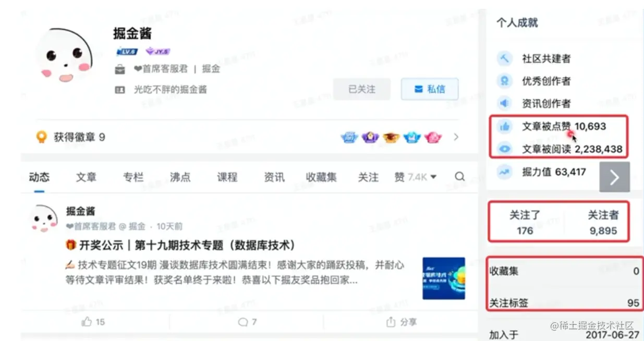Image resolution: width=644 pixels, height=341 pixels.
Task: Click the 社区共建者 achievement icon
Action: pyautogui.click(x=504, y=58)
